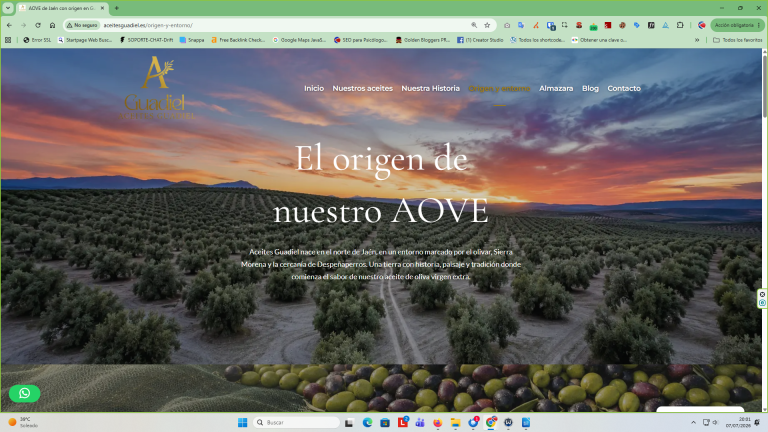The image size is (768, 432).
Task: Open the Error SSL bookmark
Action: [37, 40]
